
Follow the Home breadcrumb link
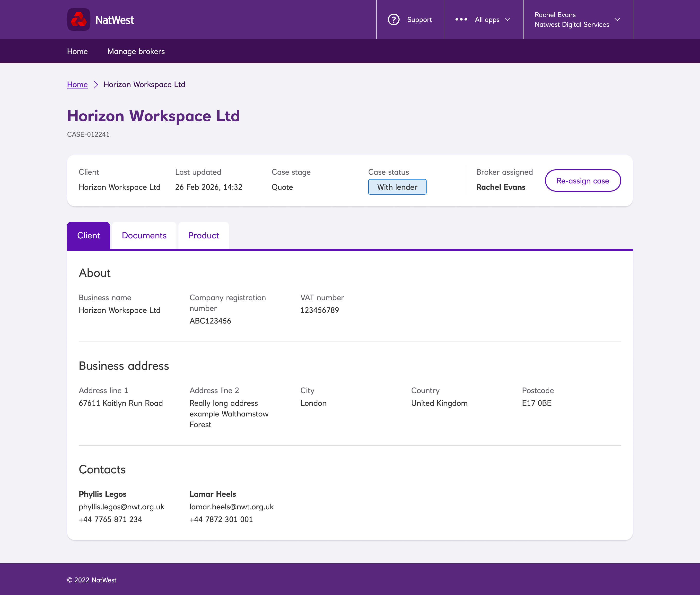point(77,84)
